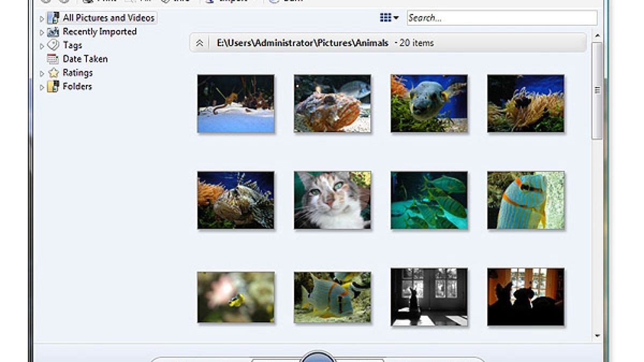Viewport: 644px width, 362px height.
Task: Click the scrollbar down arrow
Action: [597, 336]
